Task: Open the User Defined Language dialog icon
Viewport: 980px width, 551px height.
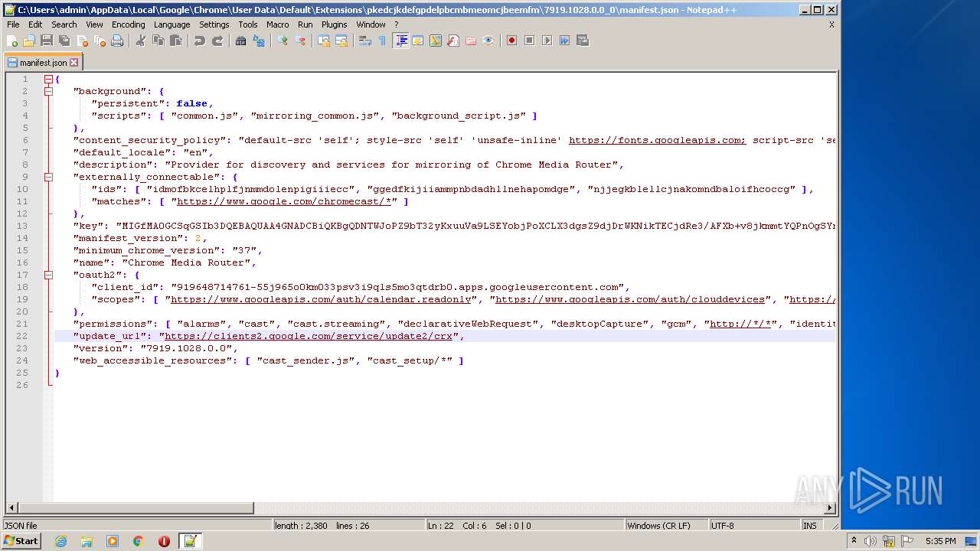Action: tap(418, 41)
